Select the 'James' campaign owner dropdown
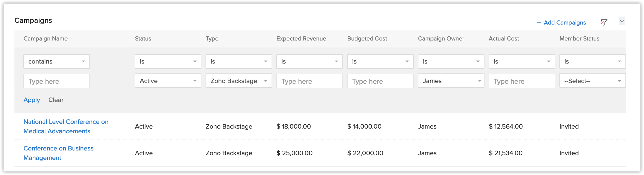The height and width of the screenshot is (175, 644). coord(451,81)
